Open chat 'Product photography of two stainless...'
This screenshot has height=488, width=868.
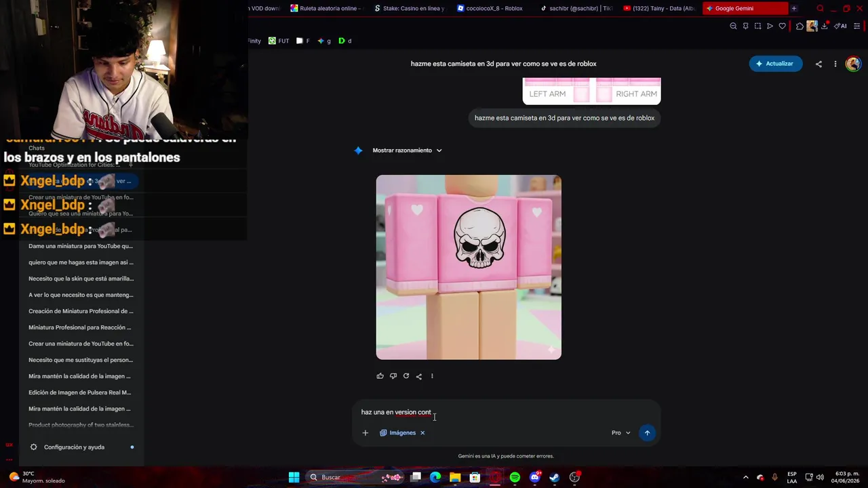(81, 425)
